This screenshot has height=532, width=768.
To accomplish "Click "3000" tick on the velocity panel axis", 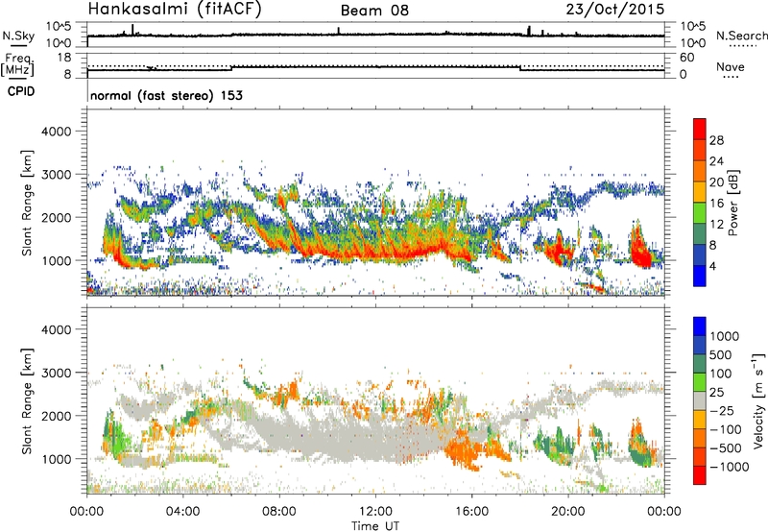I will 58,373.
